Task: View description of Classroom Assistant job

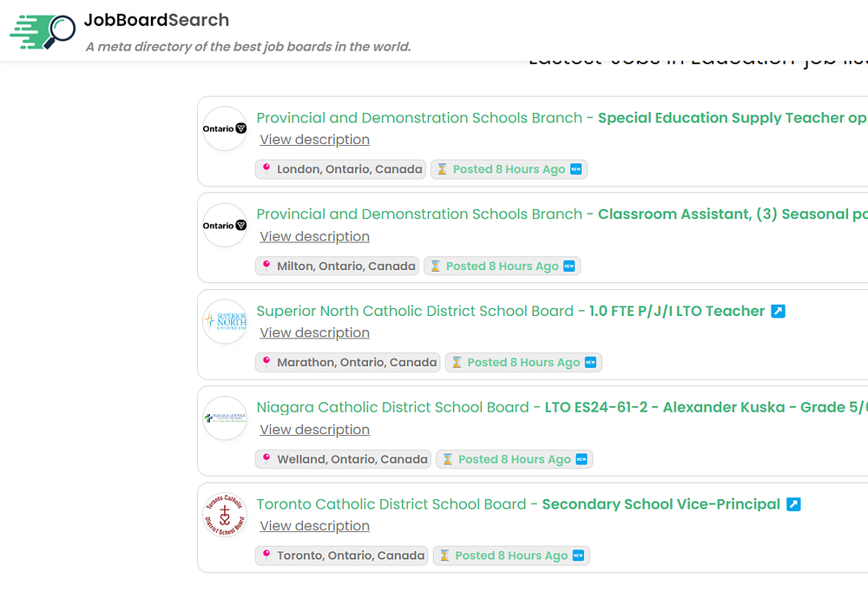Action: [315, 236]
